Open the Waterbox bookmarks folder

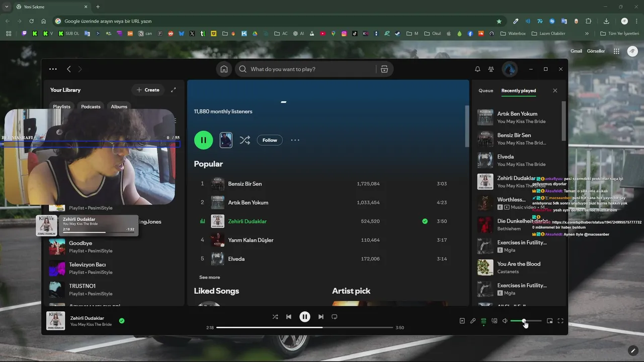point(513,34)
